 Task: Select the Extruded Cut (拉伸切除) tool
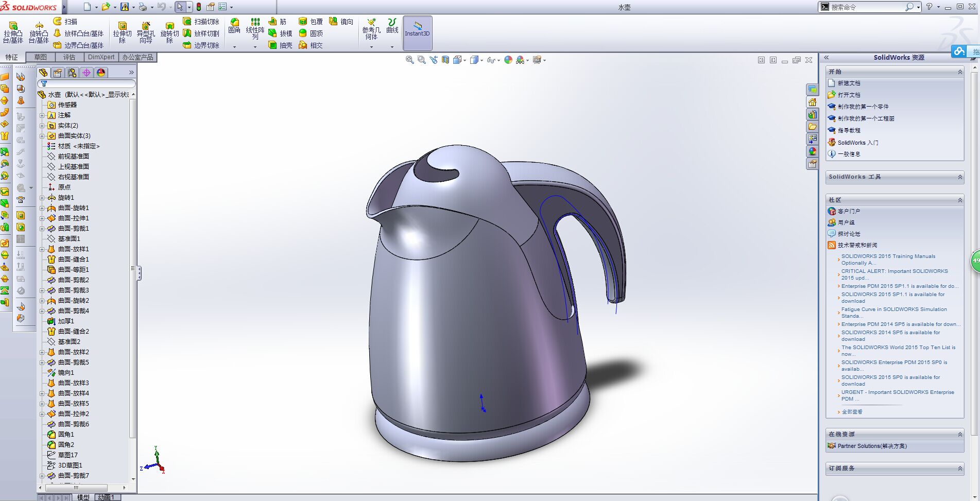pos(123,32)
